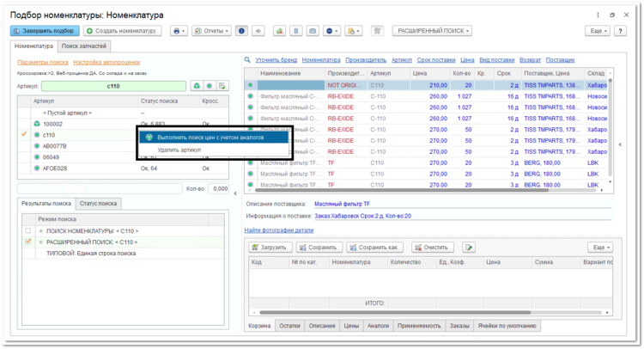
Task: Click the magnifier icon before Уточнить бренд
Action: (247, 59)
